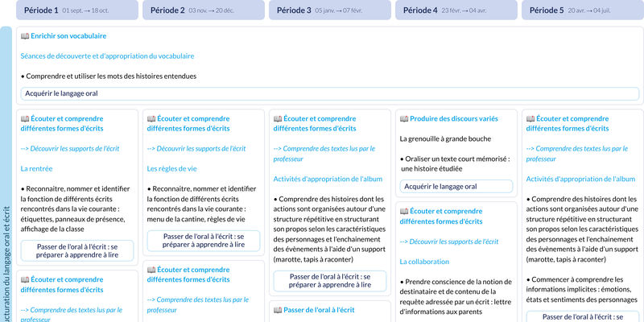Open the La collaboration sequence

coord(425,262)
